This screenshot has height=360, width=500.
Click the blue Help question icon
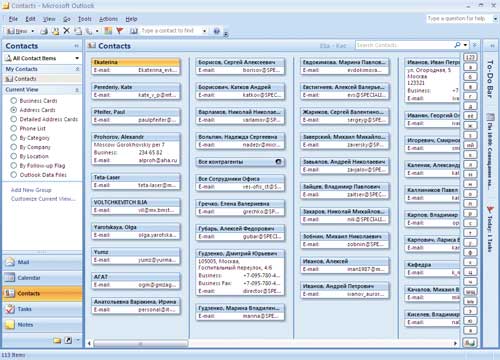tap(217, 31)
